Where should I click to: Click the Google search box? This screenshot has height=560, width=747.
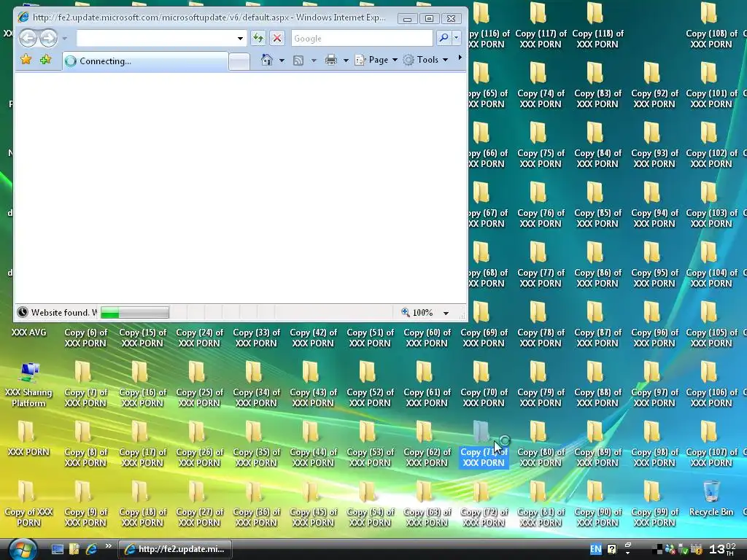(x=362, y=38)
